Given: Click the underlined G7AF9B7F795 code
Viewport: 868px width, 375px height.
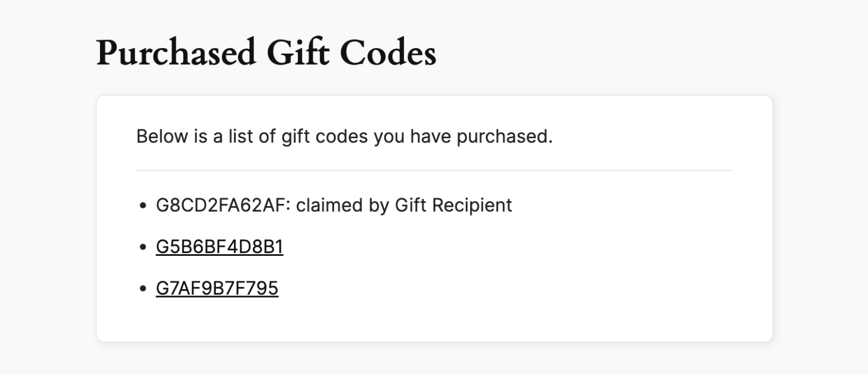Looking at the screenshot, I should 217,287.
